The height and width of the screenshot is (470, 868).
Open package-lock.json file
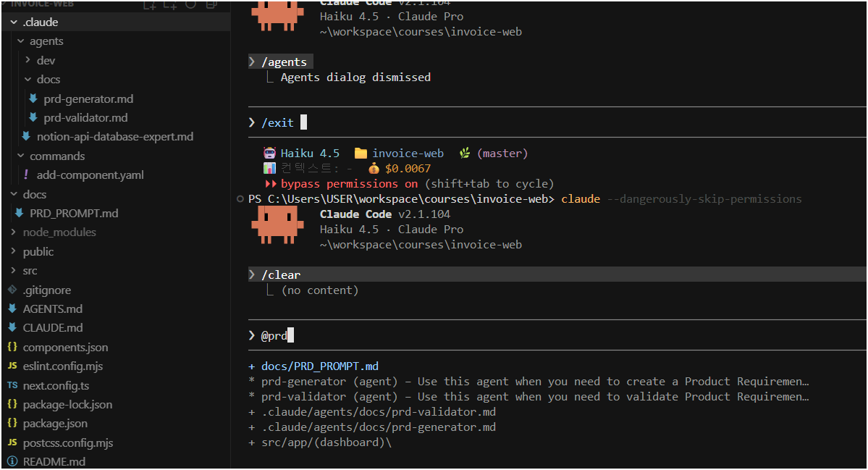click(67, 404)
